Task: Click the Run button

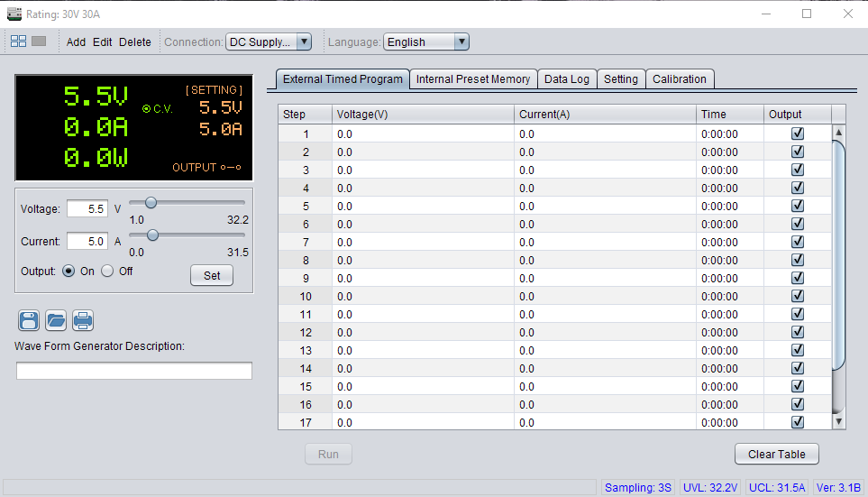Action: [328, 454]
